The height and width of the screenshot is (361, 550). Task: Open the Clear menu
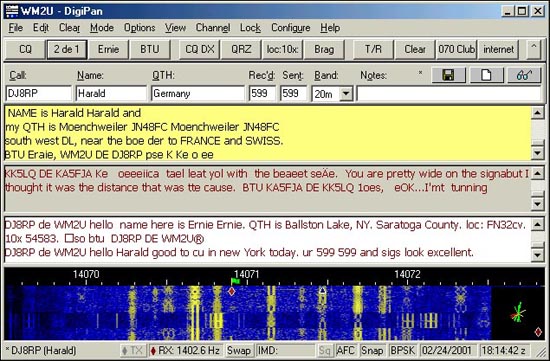click(69, 28)
